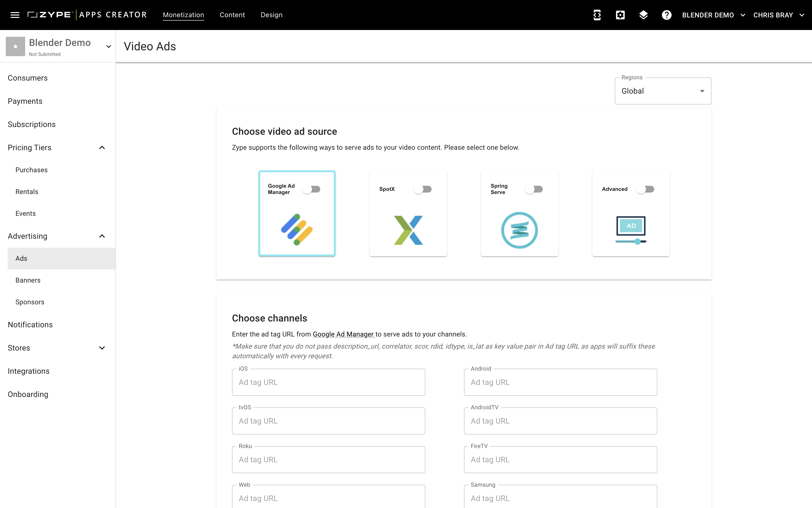The image size is (812, 508).
Task: Expand the Stores section
Action: point(102,348)
